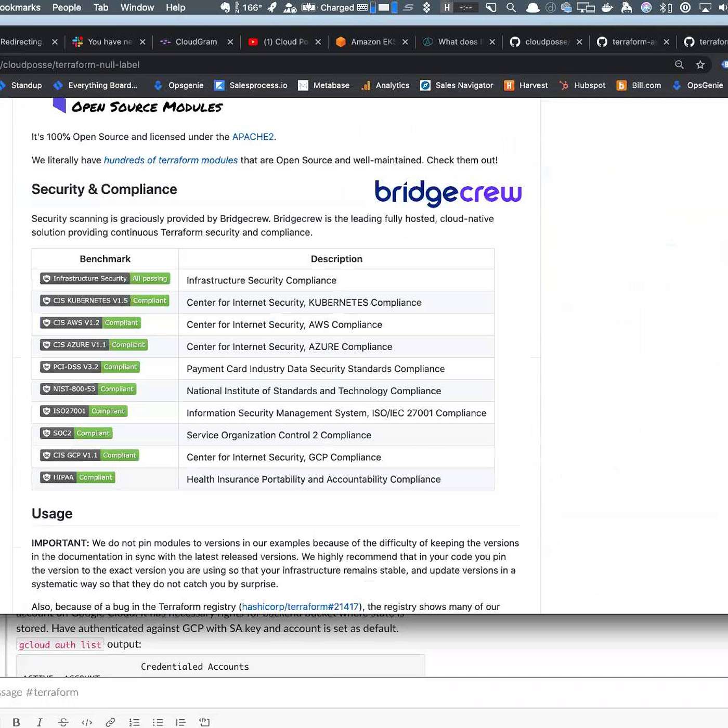
Task: Click the PCI-DSS V3.2 Compliant badge
Action: point(90,367)
